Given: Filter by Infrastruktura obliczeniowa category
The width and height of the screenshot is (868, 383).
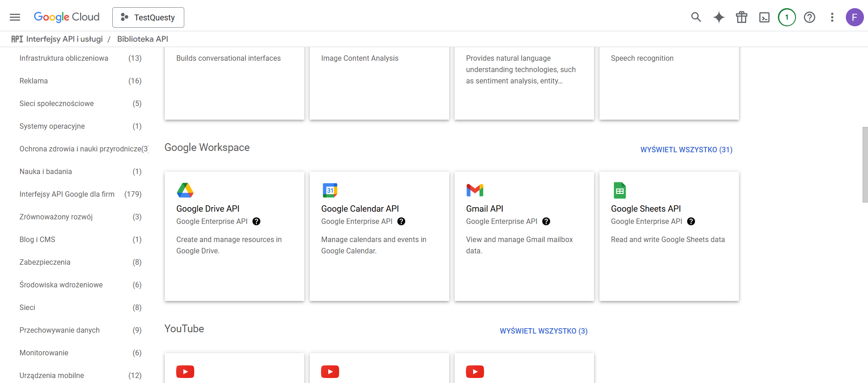Looking at the screenshot, I should (81, 58).
